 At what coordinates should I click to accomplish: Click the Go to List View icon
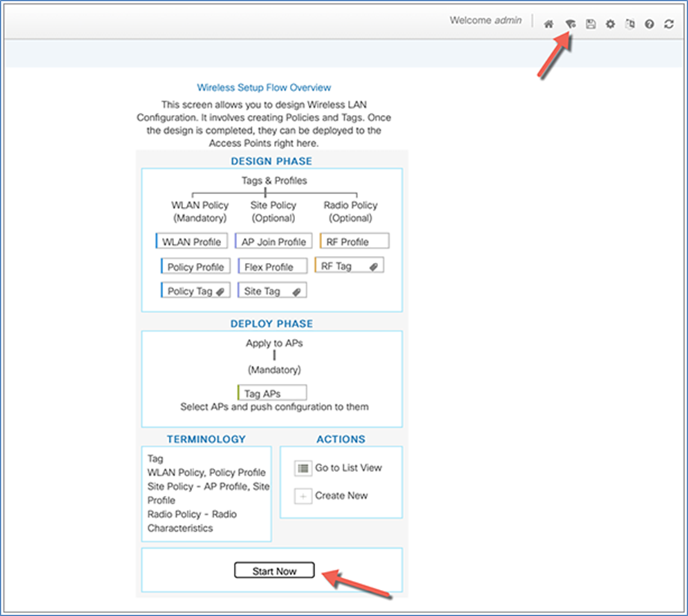tap(303, 468)
